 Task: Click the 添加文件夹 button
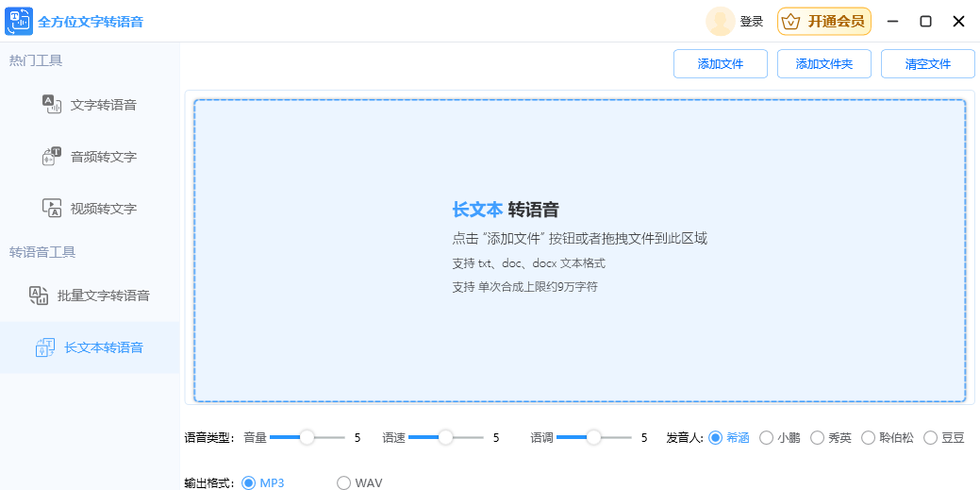[x=823, y=64]
